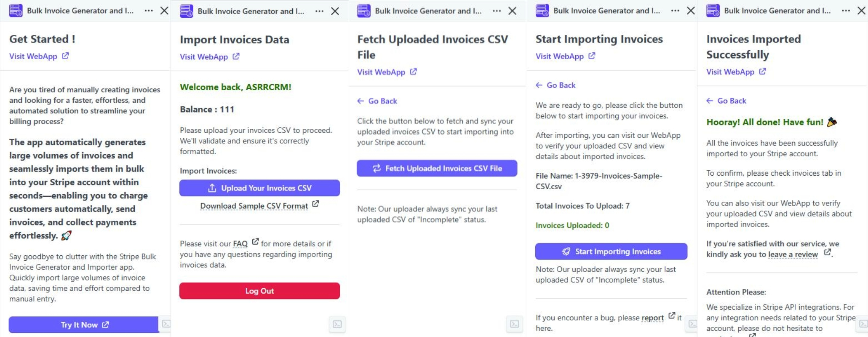Screen dimensions: 868x337
Task: Click the Start Importing Invoices button
Action: [x=611, y=251]
